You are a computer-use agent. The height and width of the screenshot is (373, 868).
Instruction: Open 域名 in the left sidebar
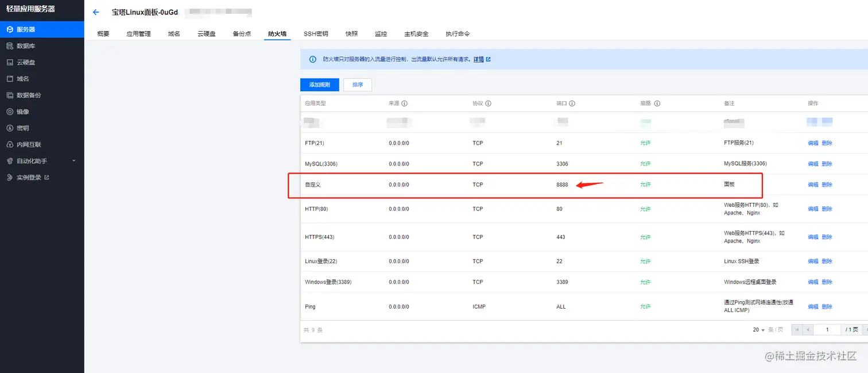tap(42, 79)
